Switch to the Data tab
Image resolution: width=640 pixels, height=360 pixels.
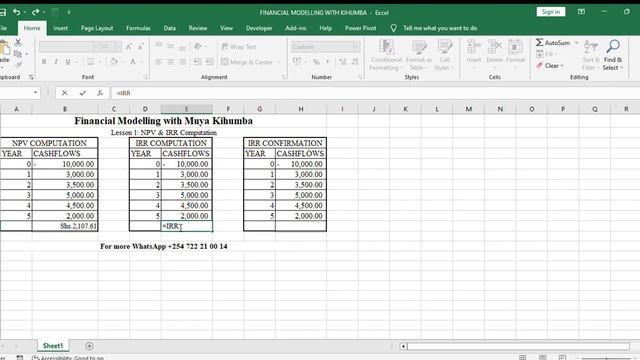coord(169,28)
